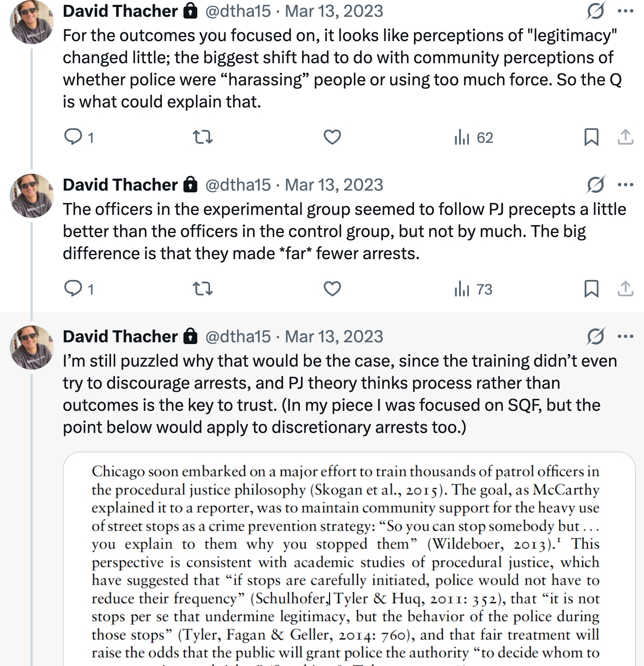This screenshot has width=644, height=666.
Task: Reply to the tweet about legitimacy perceptions
Action: 72,137
